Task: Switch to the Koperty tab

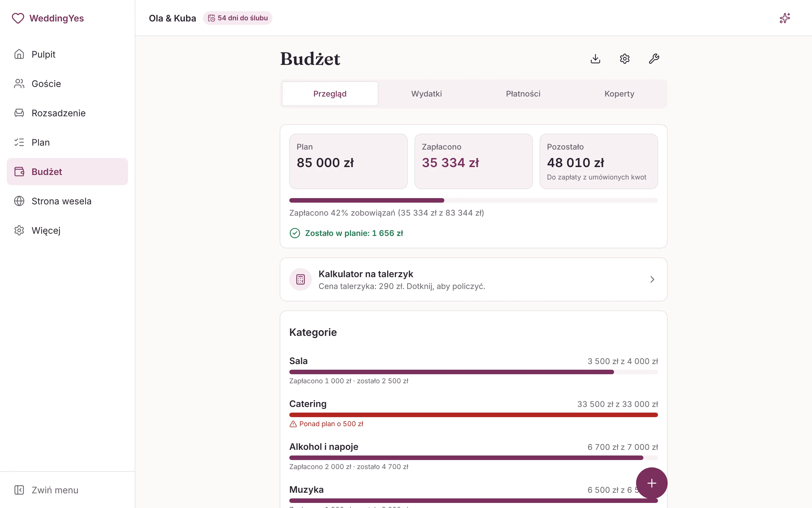Action: 619,94
